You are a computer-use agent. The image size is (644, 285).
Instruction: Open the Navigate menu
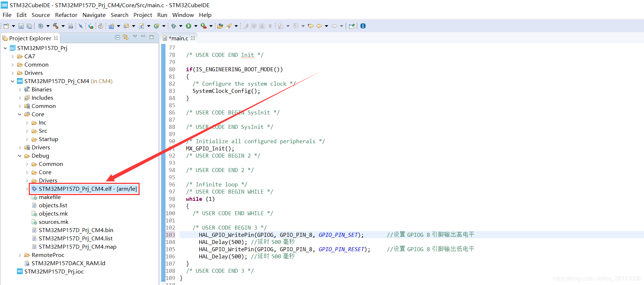[x=94, y=15]
